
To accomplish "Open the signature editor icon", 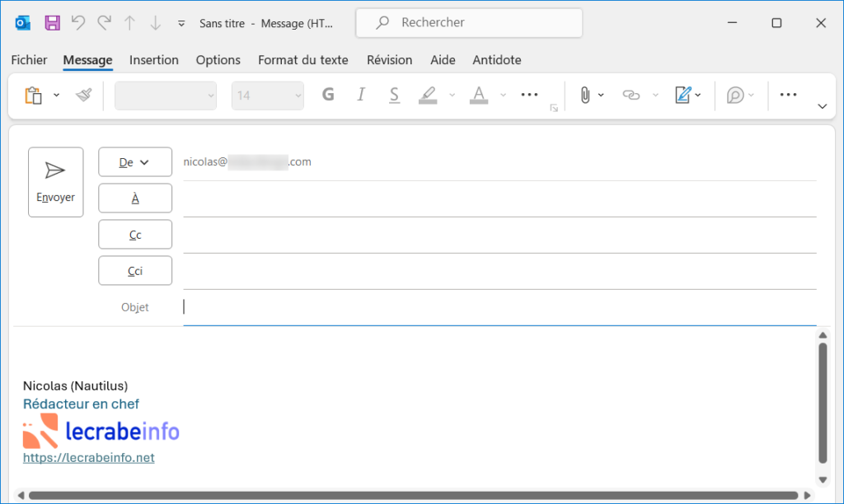I will (682, 95).
